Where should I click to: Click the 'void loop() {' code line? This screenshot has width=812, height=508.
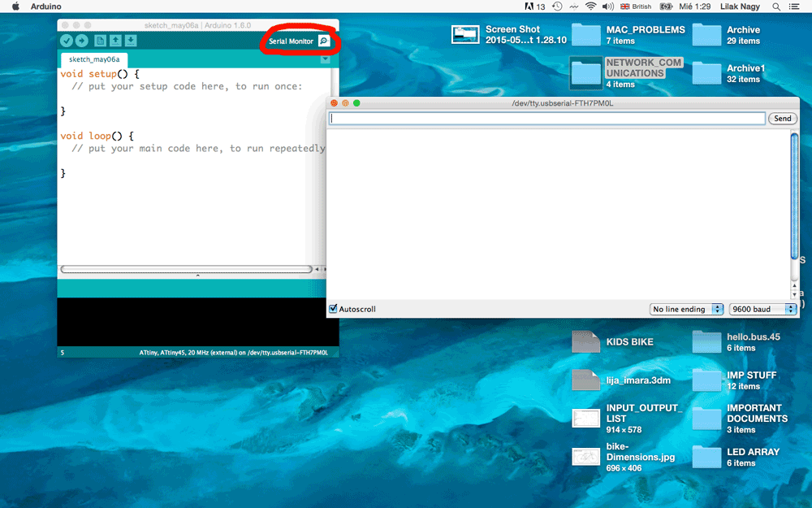coord(97,136)
